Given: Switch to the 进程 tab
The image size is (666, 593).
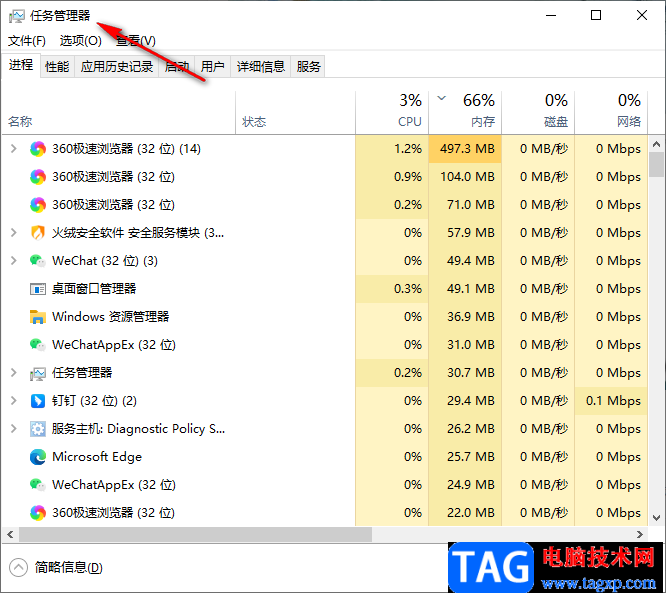Looking at the screenshot, I should 21,65.
